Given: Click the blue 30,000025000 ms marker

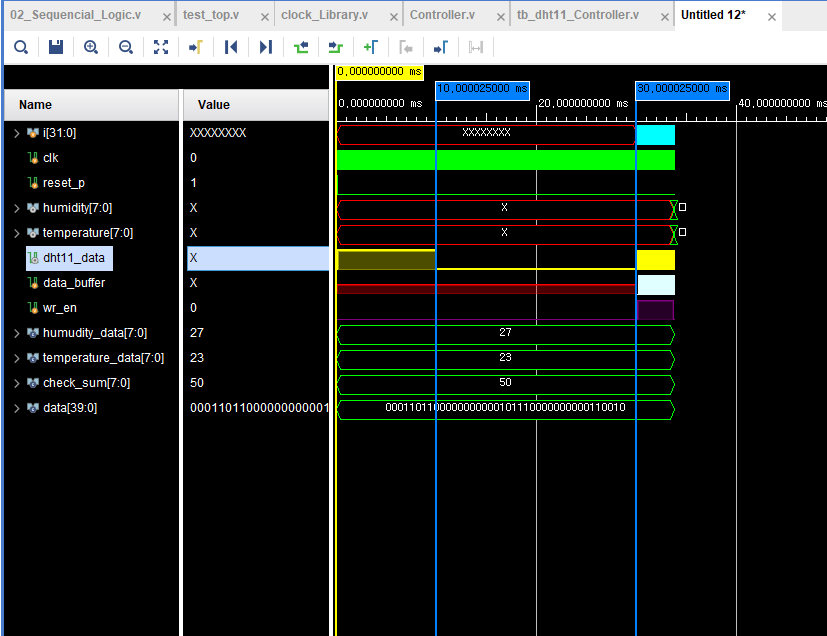Looking at the screenshot, I should coord(681,89).
